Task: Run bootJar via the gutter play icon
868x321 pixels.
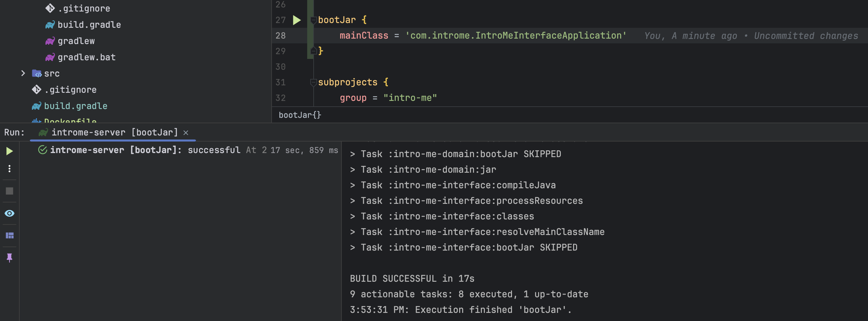Action: point(297,20)
